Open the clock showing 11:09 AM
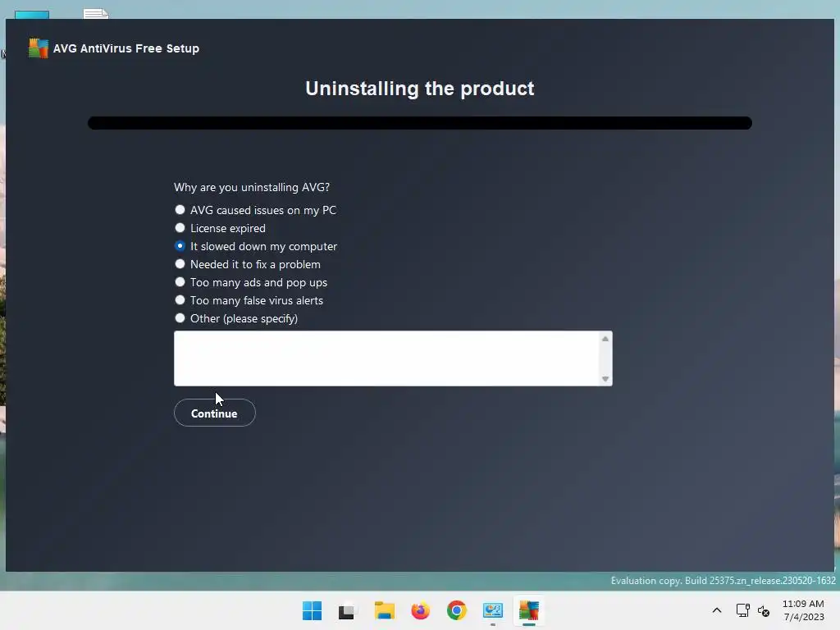840x630 pixels. [x=803, y=610]
